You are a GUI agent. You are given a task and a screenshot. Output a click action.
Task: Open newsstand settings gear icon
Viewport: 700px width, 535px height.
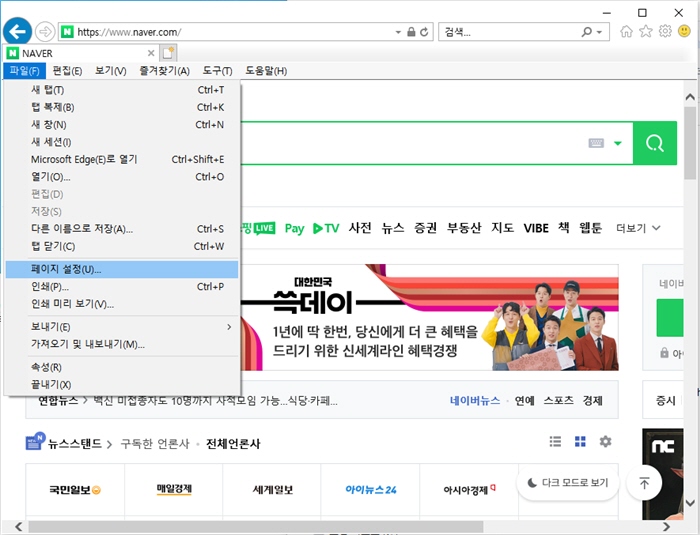point(605,442)
